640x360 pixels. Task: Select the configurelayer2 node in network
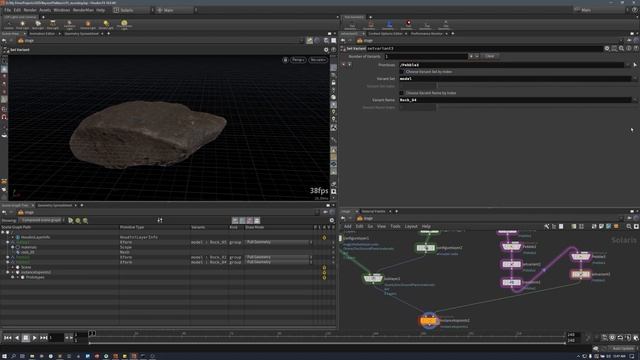[x=425, y=248]
